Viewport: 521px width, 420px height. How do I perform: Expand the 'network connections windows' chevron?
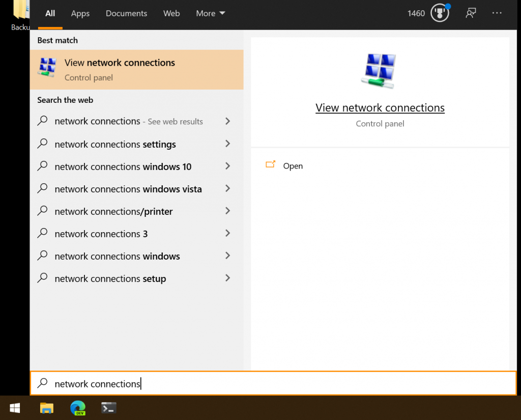227,256
